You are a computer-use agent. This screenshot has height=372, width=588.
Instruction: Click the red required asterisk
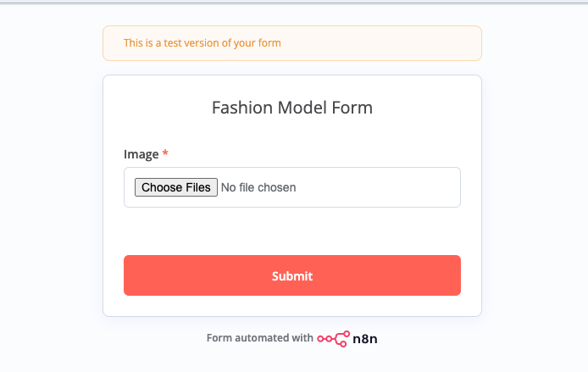165,154
